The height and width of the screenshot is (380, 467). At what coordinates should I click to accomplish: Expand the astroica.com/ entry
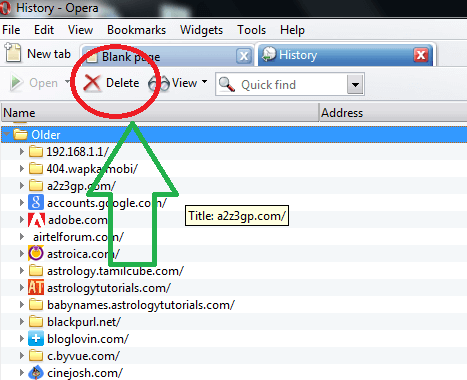22,254
